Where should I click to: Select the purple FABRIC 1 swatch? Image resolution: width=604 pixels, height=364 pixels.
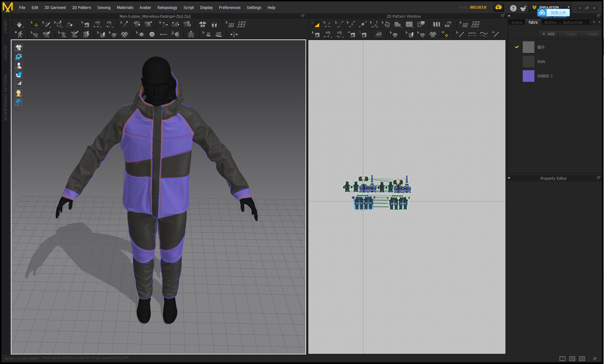tap(528, 76)
